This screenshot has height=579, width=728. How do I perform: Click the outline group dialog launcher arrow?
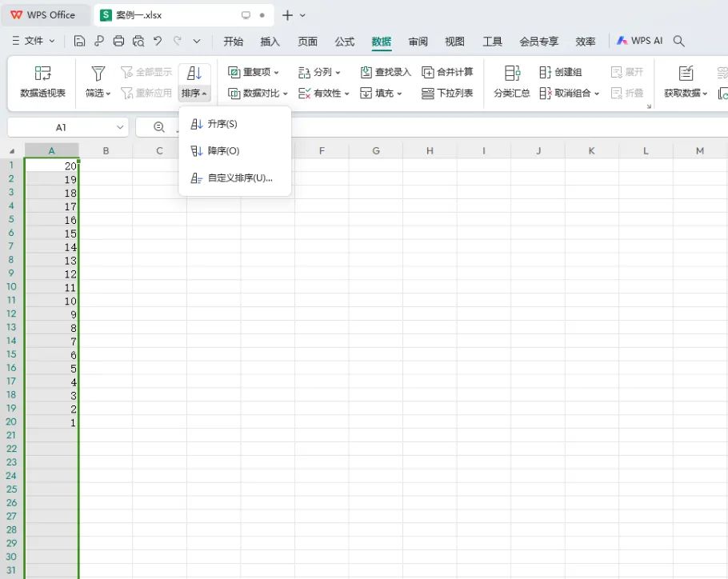tap(649, 106)
